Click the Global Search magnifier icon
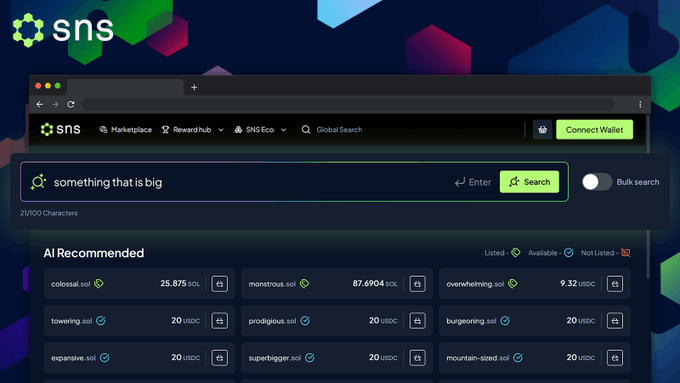This screenshot has width=680, height=383. [x=306, y=130]
